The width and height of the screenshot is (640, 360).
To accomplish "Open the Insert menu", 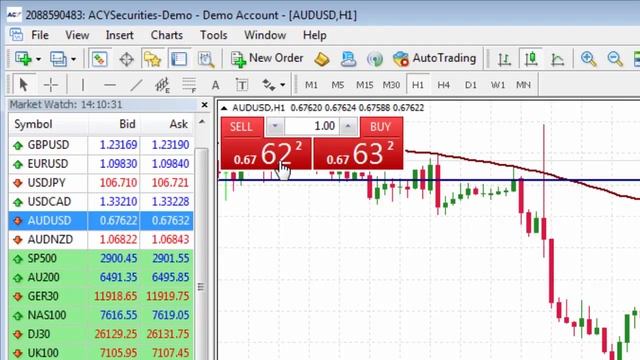I will (x=120, y=36).
